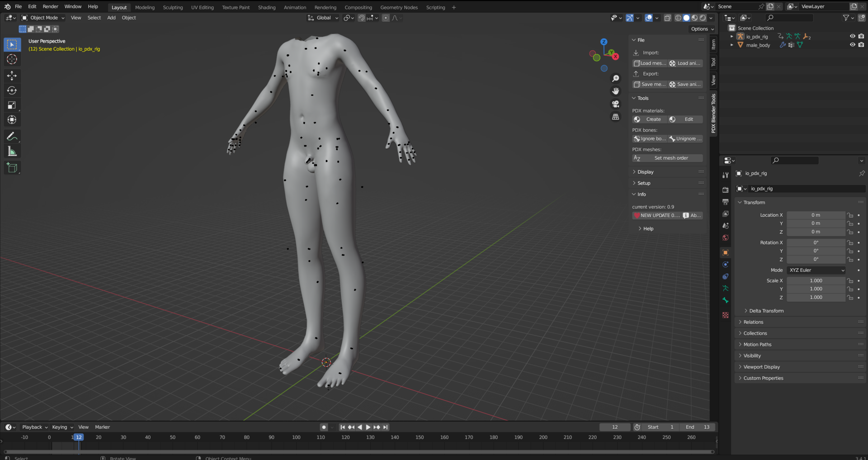Click Scale X value field
Screen dimensions: 868x460
[816, 281]
